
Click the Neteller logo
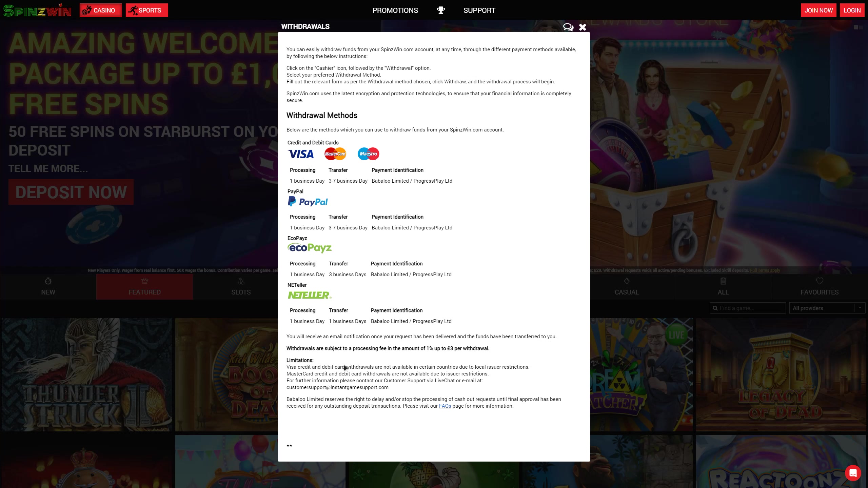309,295
